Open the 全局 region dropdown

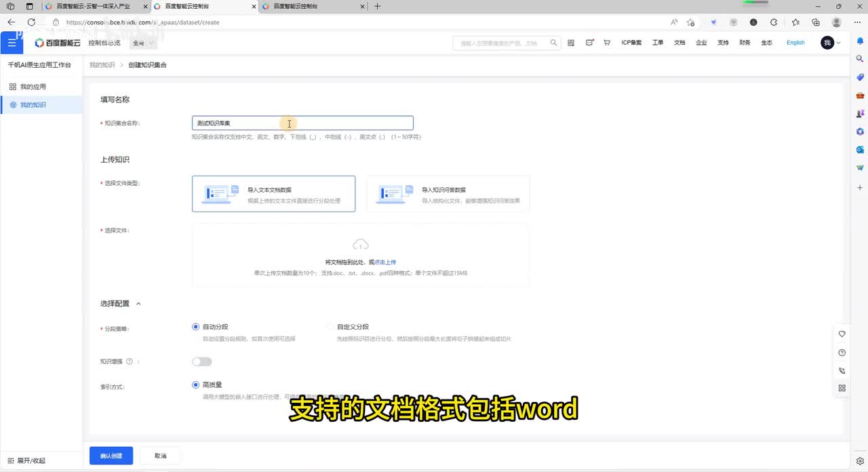143,43
